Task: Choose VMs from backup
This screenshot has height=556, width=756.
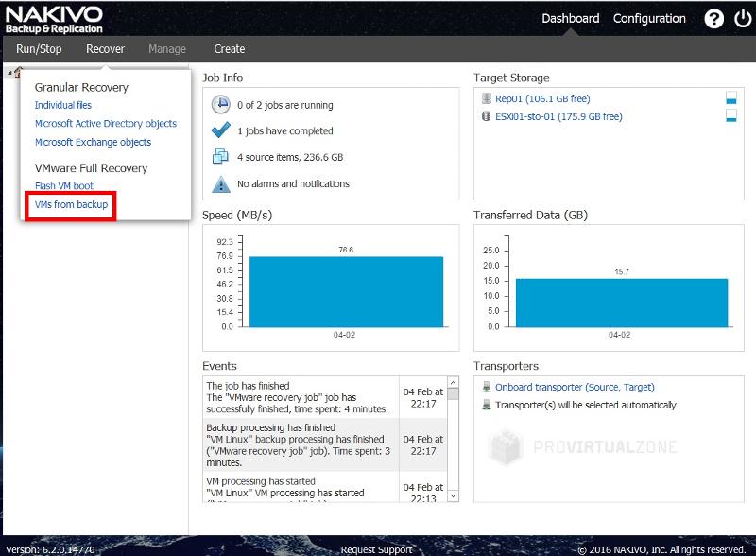Action: coord(71,204)
